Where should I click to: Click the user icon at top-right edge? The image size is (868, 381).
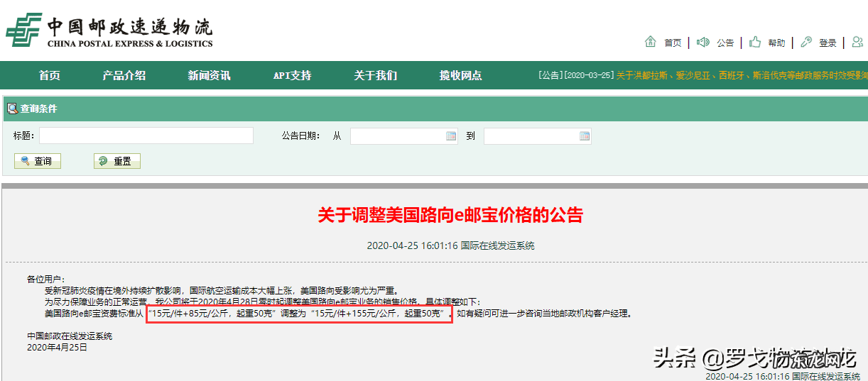857,42
